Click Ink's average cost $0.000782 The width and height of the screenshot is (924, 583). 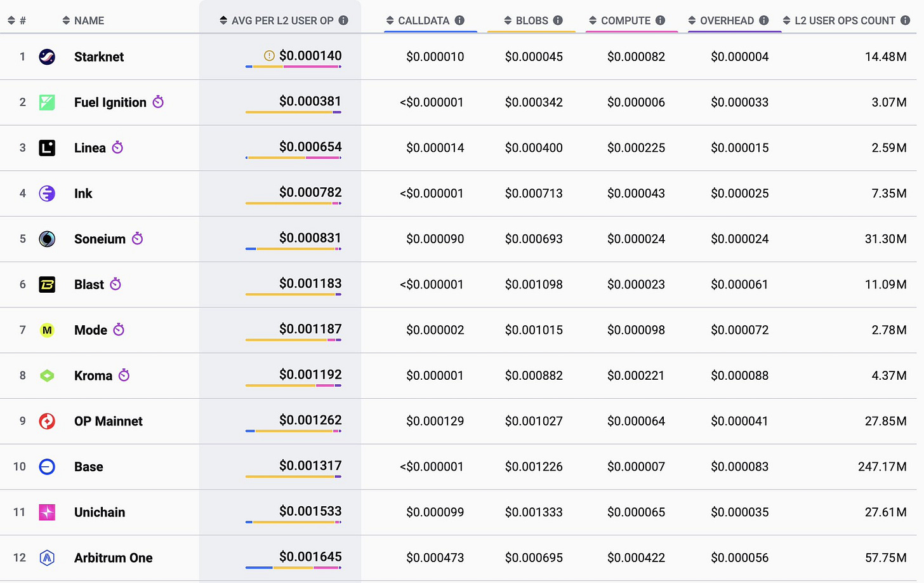click(310, 192)
